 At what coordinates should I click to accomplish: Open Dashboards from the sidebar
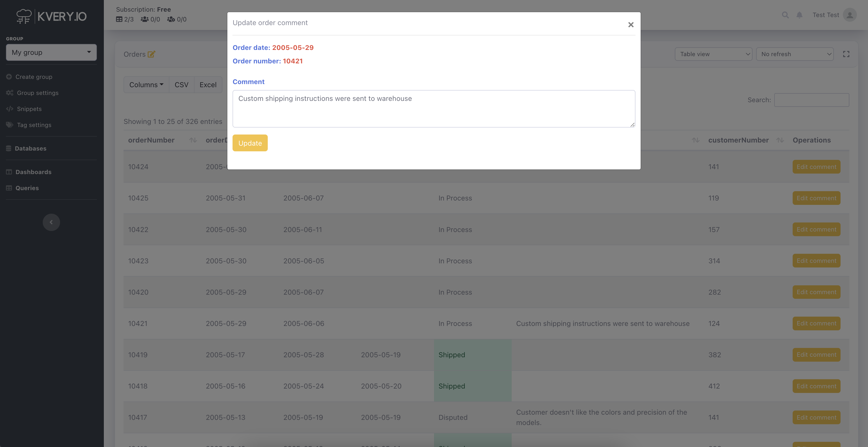point(33,172)
